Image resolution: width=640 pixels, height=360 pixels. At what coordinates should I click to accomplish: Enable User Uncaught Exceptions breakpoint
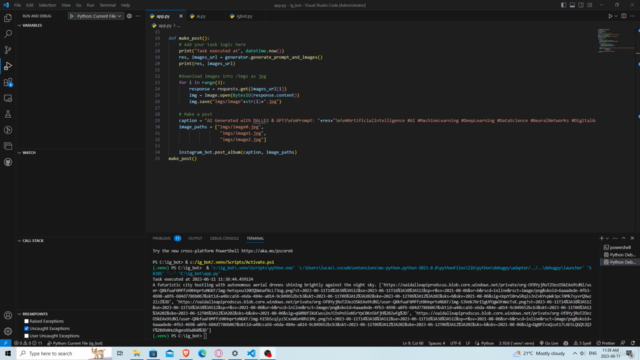(x=27, y=336)
